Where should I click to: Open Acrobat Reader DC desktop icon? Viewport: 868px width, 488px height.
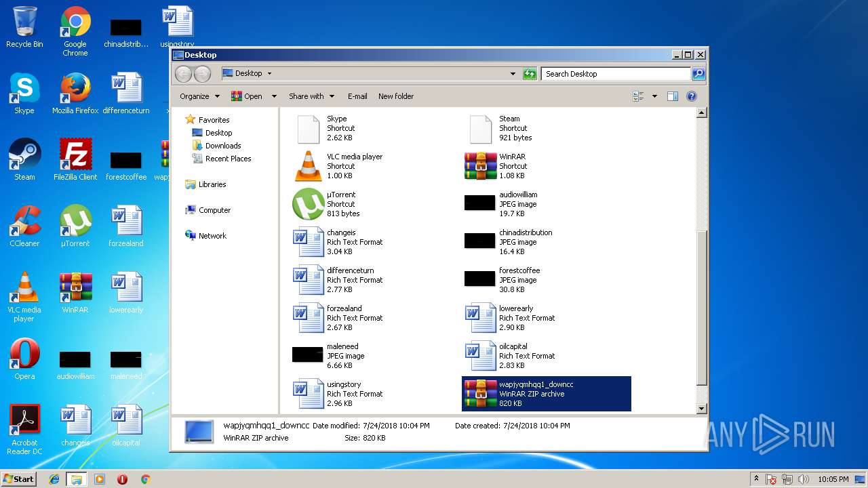point(24,430)
